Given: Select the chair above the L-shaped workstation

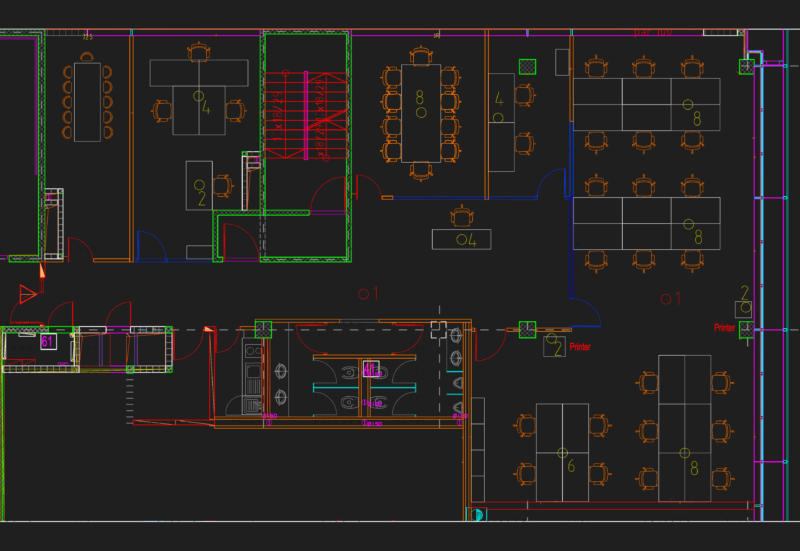Looking at the screenshot, I should pos(199,52).
